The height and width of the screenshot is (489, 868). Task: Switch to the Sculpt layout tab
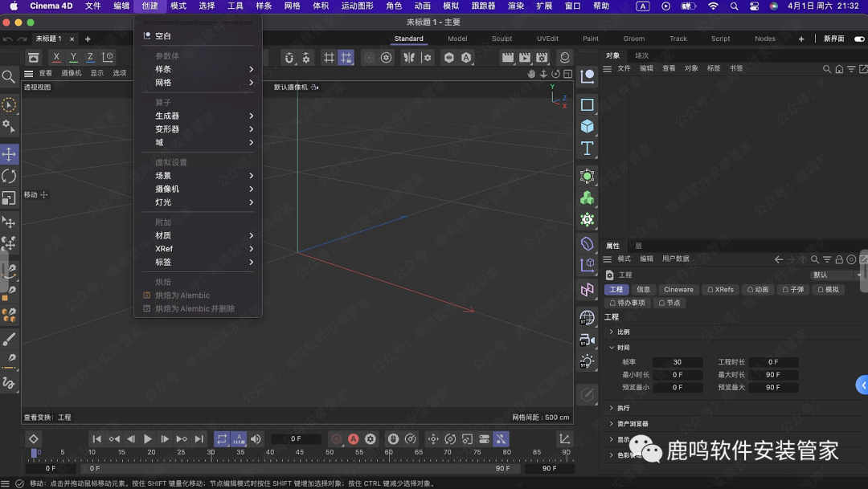pos(502,39)
